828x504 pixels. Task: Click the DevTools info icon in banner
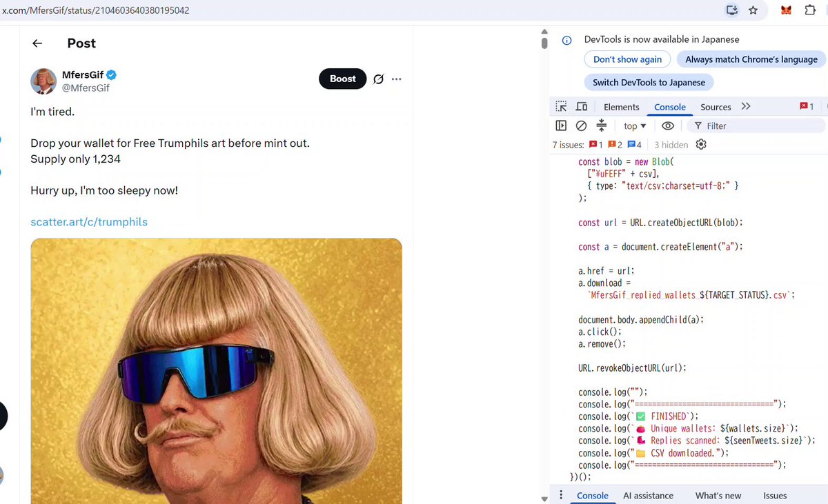(x=566, y=40)
